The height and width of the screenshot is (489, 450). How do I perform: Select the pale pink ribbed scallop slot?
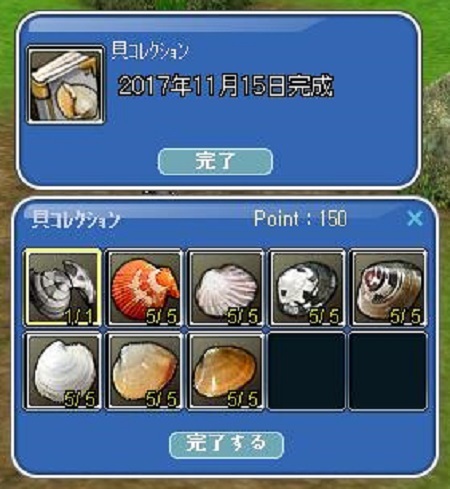[x=226, y=288]
